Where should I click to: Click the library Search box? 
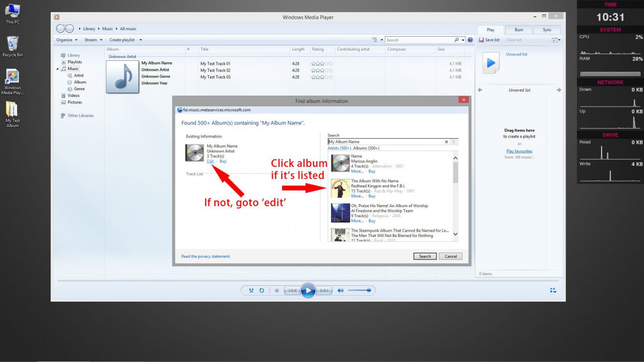[419, 40]
